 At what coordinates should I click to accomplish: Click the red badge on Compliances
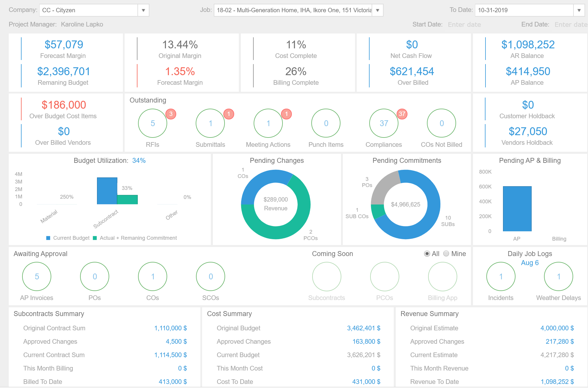pyautogui.click(x=402, y=114)
